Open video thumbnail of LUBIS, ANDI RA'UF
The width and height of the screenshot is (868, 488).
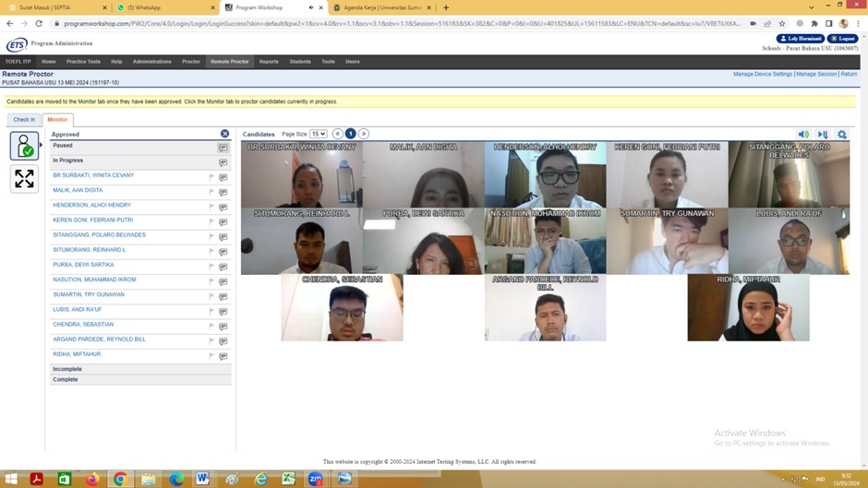coord(789,242)
